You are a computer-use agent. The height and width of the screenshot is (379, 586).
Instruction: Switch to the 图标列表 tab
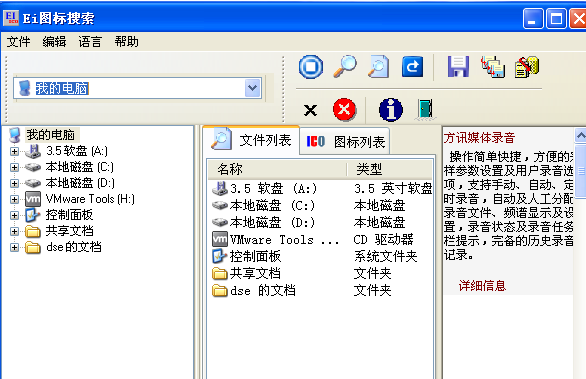point(345,141)
